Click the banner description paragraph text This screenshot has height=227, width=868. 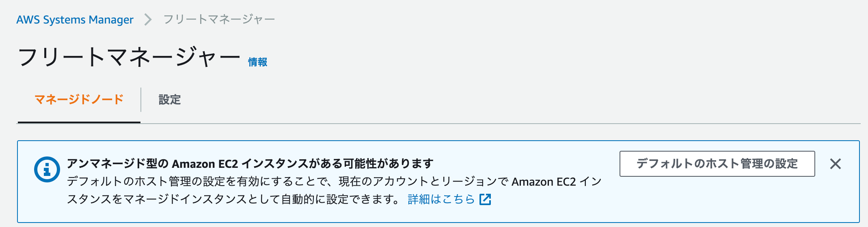(x=334, y=190)
